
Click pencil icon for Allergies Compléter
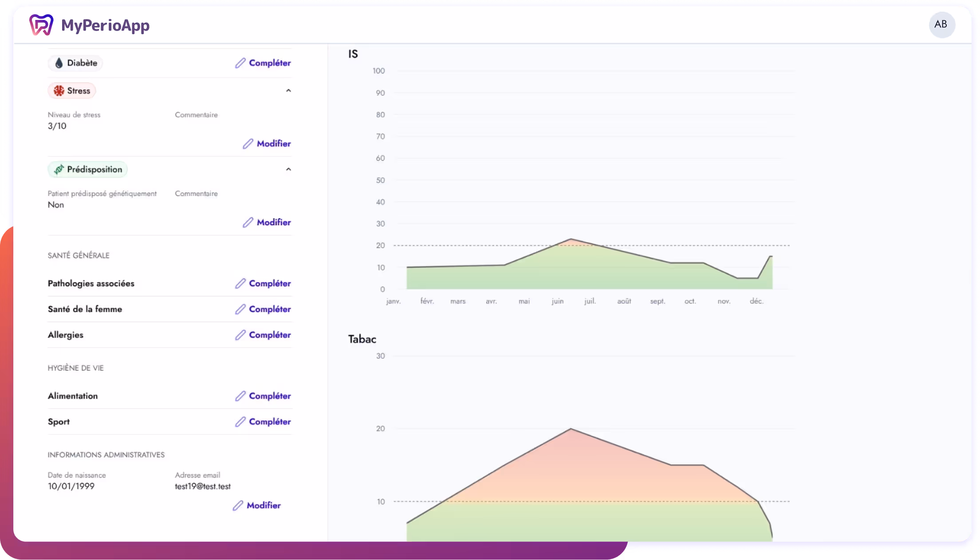point(240,335)
